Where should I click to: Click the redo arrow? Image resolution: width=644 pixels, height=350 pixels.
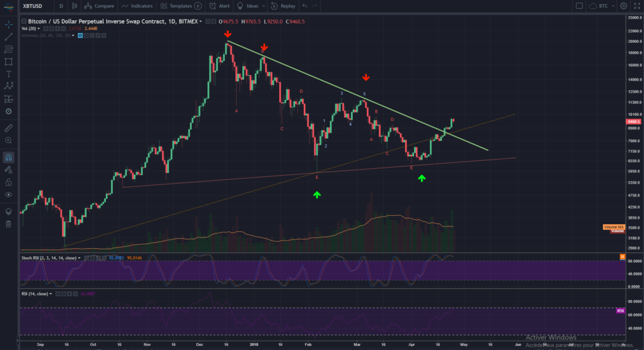point(315,6)
